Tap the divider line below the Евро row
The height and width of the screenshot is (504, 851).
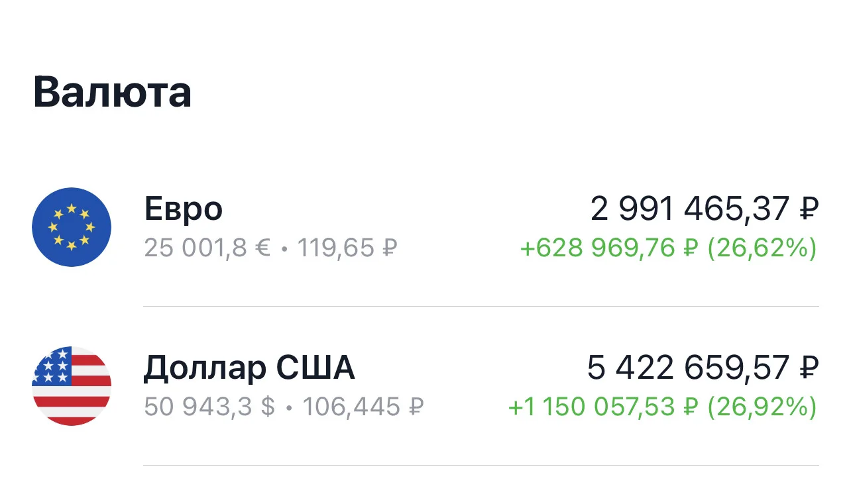pos(481,307)
